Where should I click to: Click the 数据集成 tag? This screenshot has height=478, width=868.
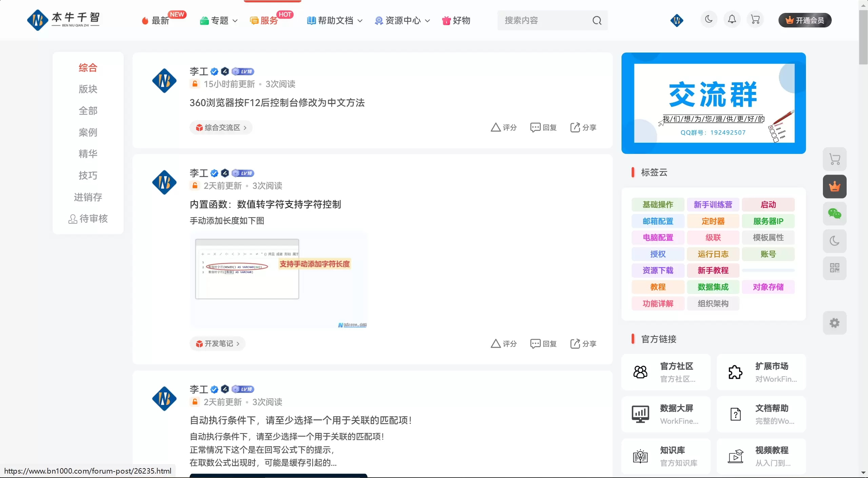[x=713, y=287]
